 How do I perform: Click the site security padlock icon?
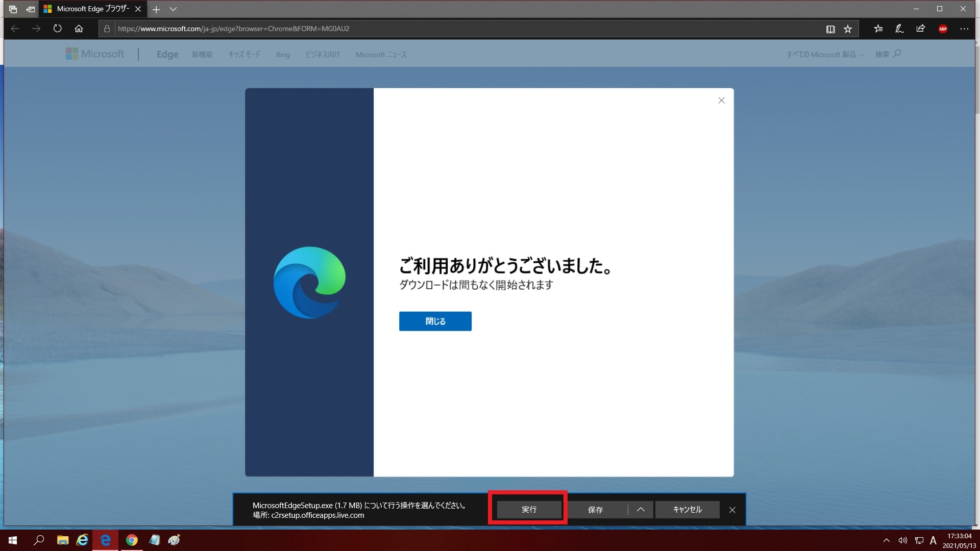pos(107,29)
